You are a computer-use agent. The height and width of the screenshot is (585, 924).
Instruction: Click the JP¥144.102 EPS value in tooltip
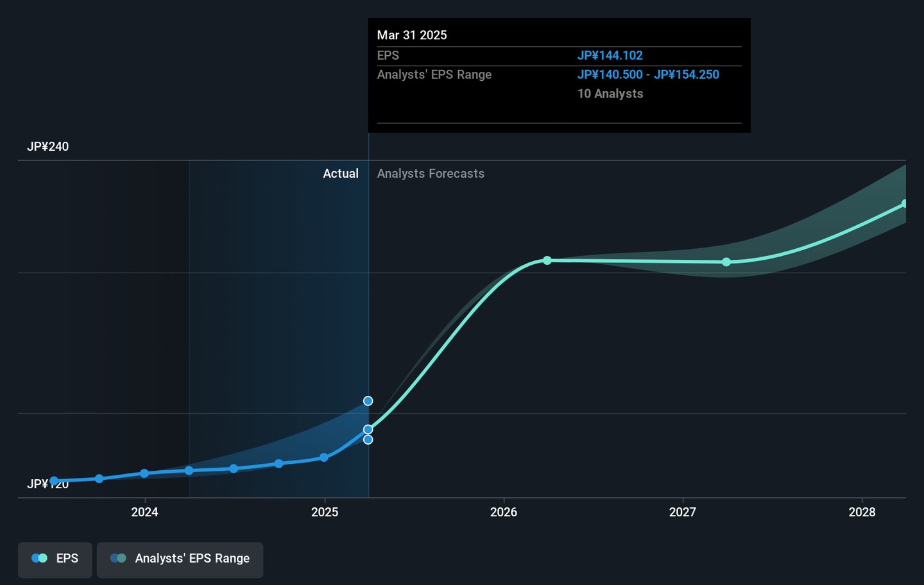pyautogui.click(x=610, y=56)
